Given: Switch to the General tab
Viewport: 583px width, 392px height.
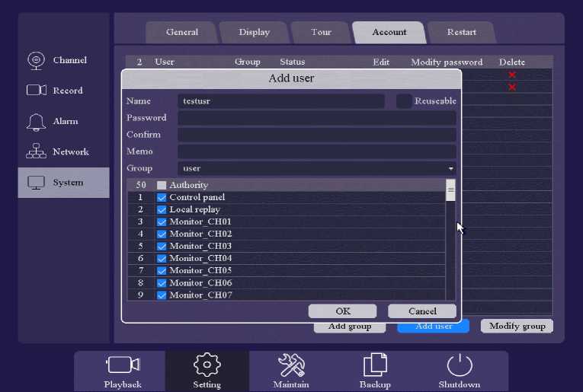Looking at the screenshot, I should [x=182, y=33].
